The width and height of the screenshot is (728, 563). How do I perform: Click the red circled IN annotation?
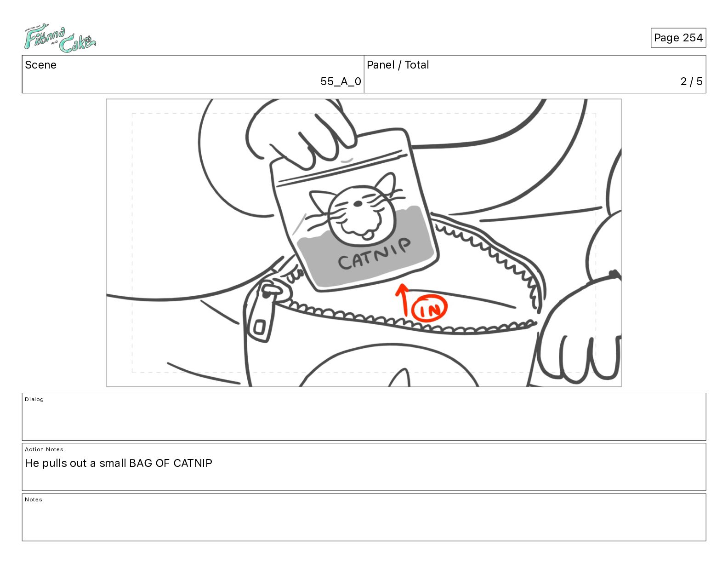(429, 309)
